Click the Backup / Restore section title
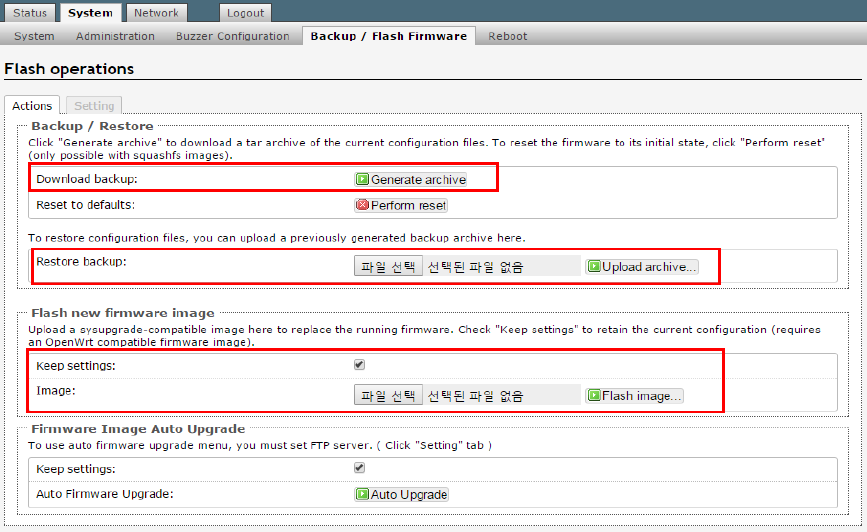Screen dimensions: 867x532 [92, 126]
